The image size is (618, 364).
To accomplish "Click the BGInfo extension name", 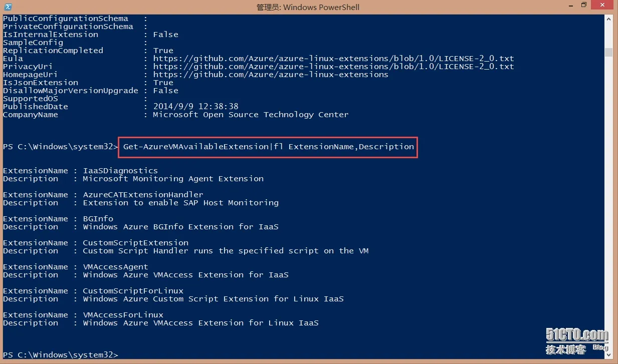I will coord(98,219).
